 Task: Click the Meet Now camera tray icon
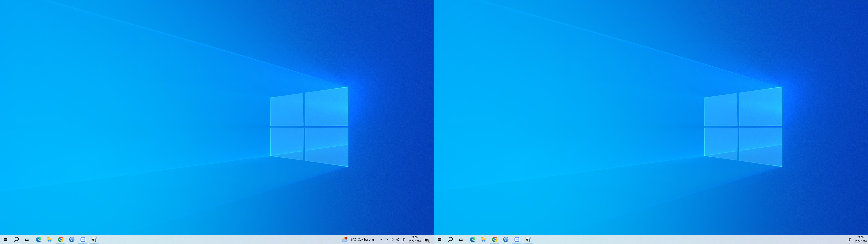pos(386,240)
